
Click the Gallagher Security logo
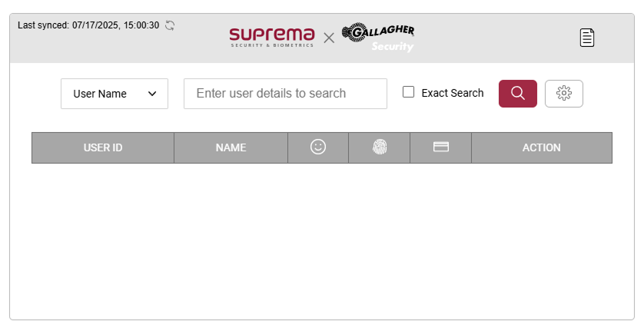378,38
